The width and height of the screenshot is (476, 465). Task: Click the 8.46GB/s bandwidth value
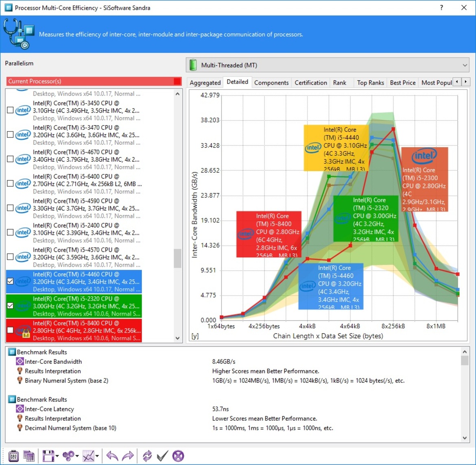224,362
